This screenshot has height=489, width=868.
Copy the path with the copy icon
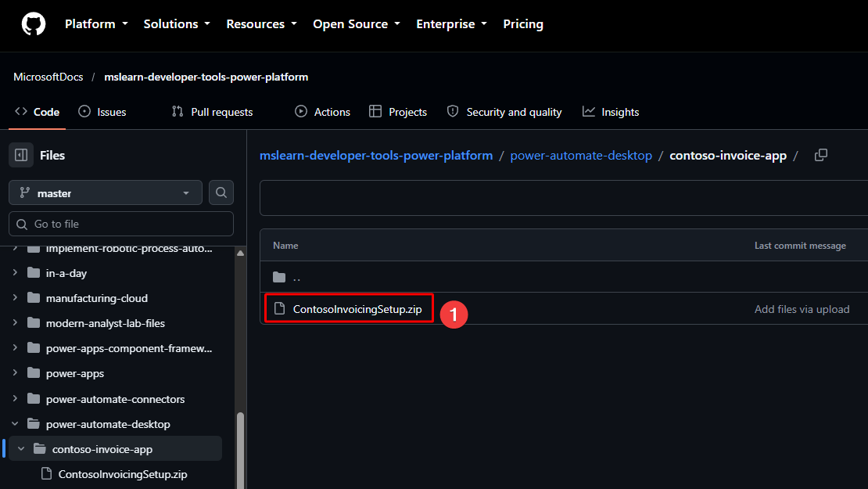pyautogui.click(x=821, y=156)
